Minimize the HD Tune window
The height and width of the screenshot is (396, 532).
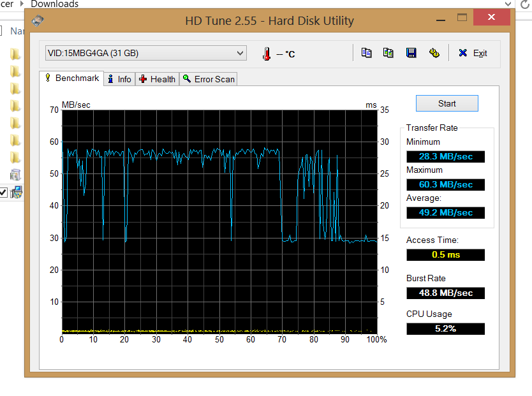441,20
